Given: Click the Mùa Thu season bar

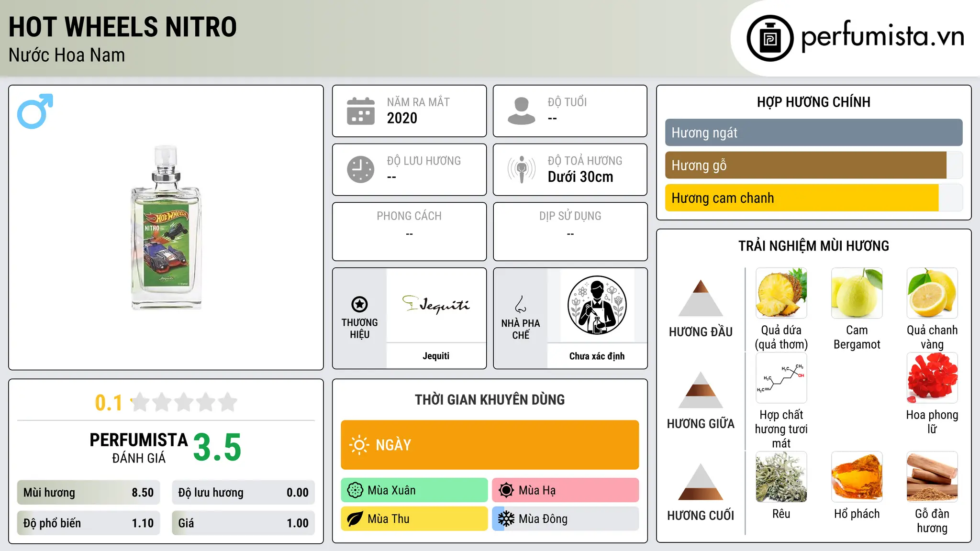Looking at the screenshot, I should coord(414,519).
